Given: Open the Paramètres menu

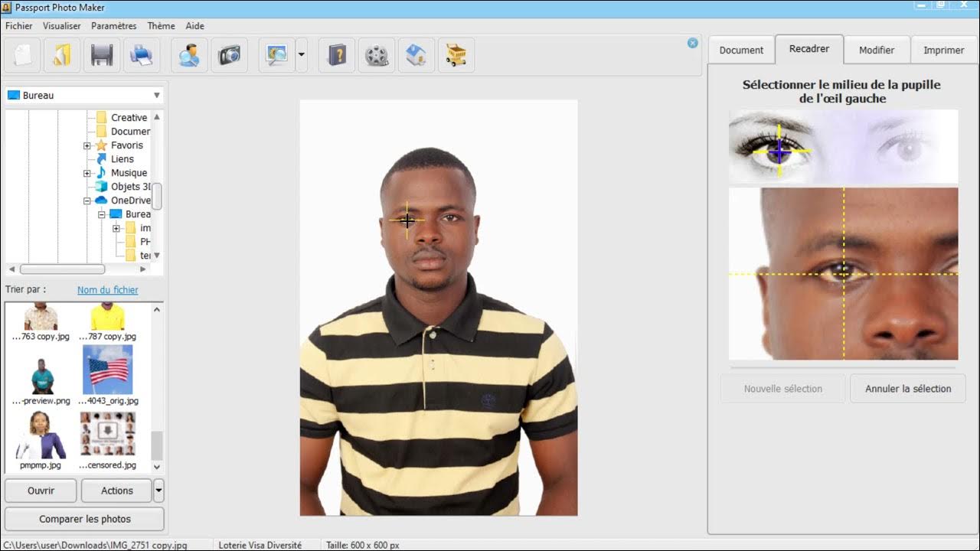Looking at the screenshot, I should tap(114, 26).
